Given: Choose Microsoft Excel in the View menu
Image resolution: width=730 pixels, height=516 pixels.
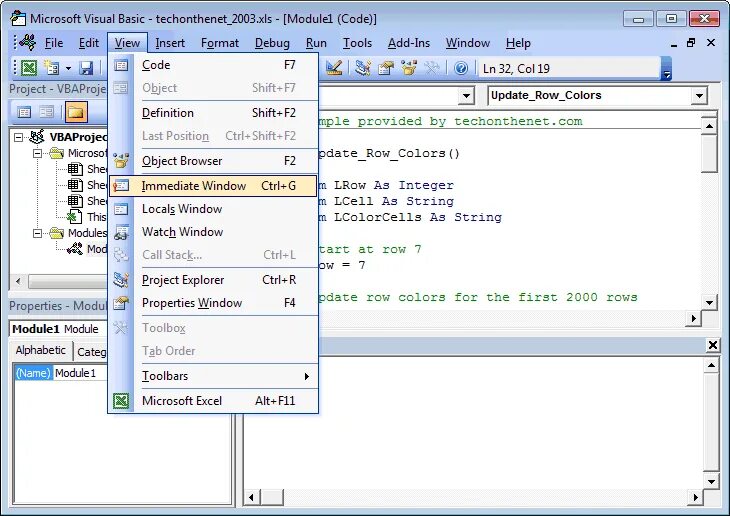Looking at the screenshot, I should tap(213, 401).
